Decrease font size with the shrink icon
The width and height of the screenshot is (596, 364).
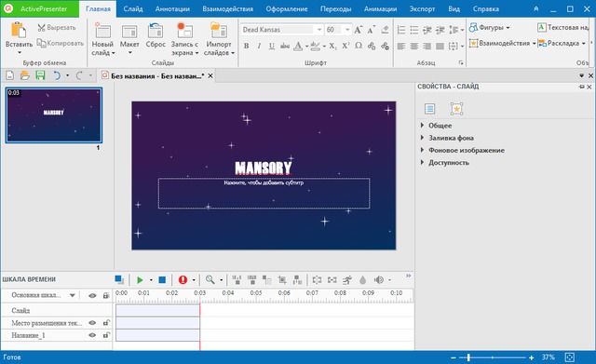click(x=372, y=30)
